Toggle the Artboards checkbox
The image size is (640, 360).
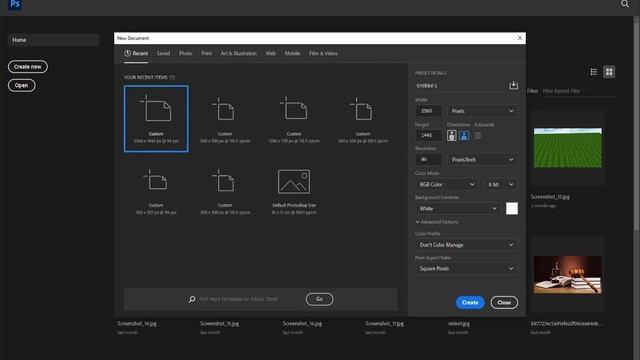(478, 136)
